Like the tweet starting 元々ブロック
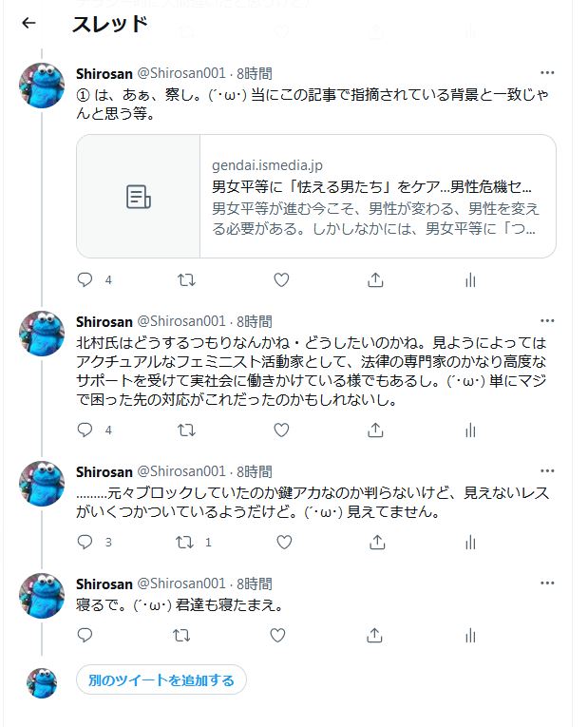The height and width of the screenshot is (727, 588). tap(284, 542)
